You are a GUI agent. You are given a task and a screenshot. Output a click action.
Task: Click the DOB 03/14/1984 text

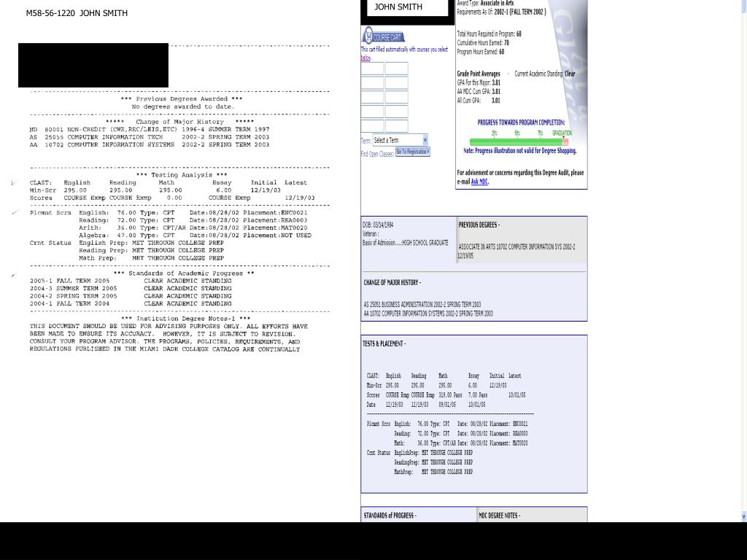click(x=378, y=225)
